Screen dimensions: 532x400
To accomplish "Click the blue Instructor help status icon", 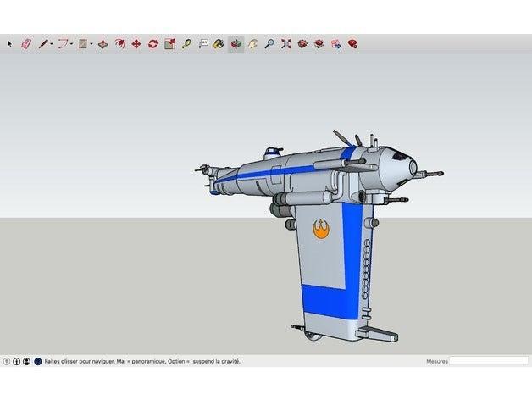I will tap(38, 362).
